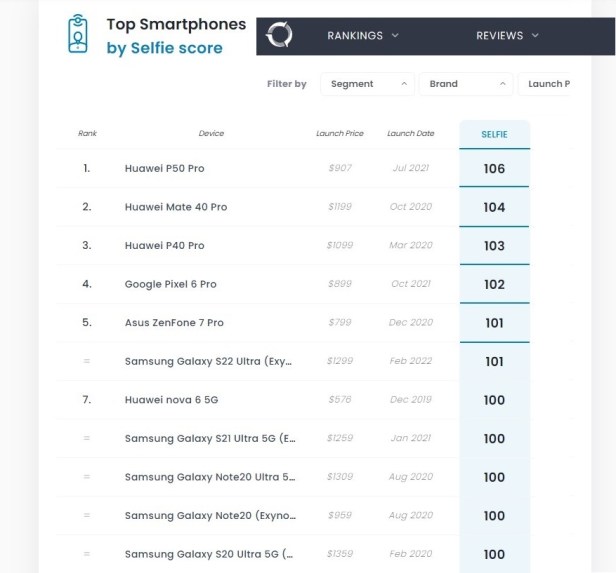Click the Dec 2019 launch date
The width and height of the screenshot is (616, 573).
(x=411, y=399)
